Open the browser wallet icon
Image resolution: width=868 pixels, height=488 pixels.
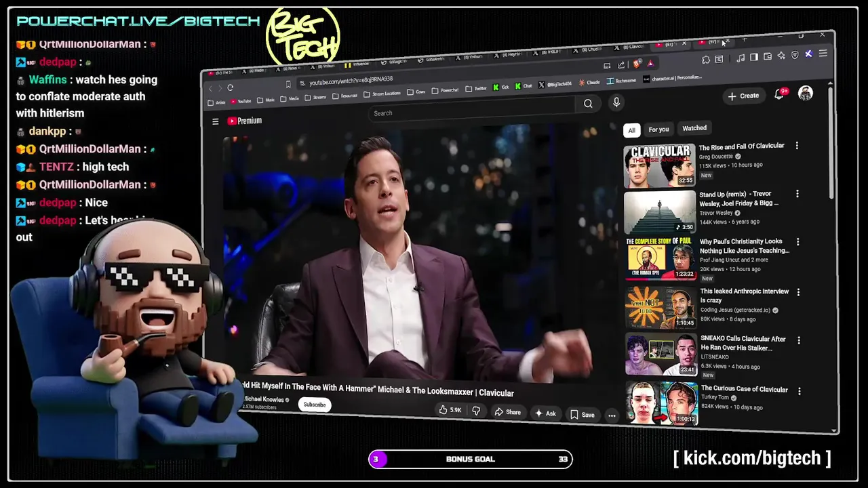[768, 56]
